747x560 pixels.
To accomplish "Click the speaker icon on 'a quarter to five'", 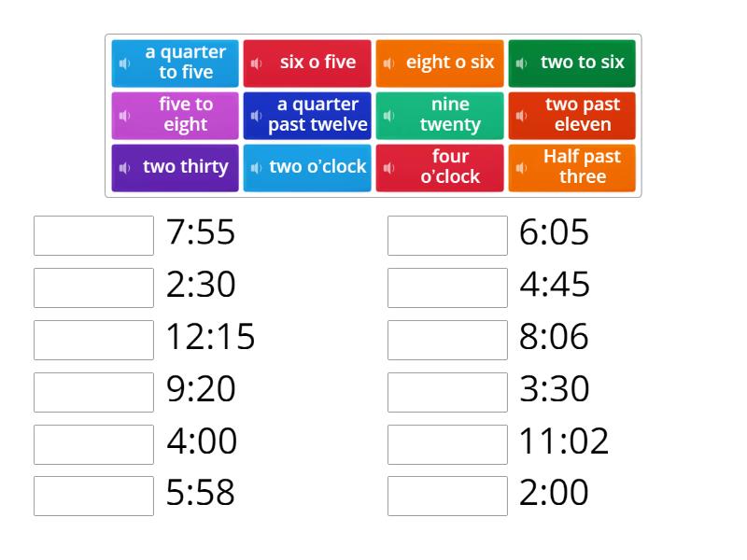I will click(x=124, y=63).
